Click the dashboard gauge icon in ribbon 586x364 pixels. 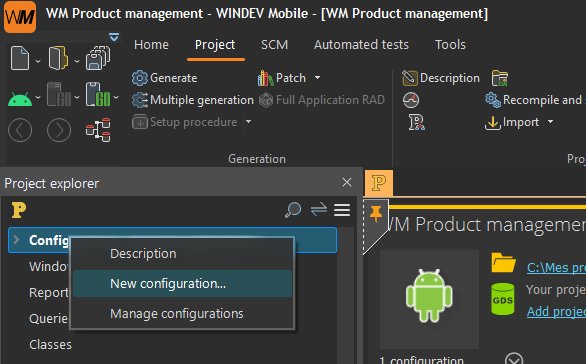point(411,100)
